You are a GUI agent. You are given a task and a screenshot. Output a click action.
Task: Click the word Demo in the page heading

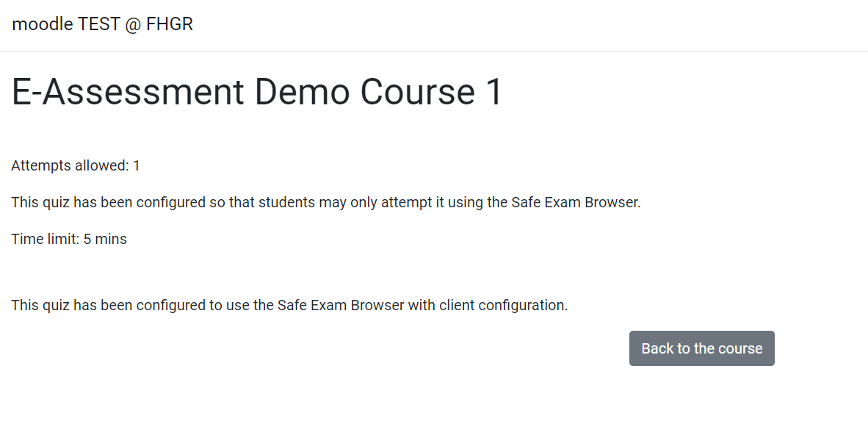pos(303,91)
